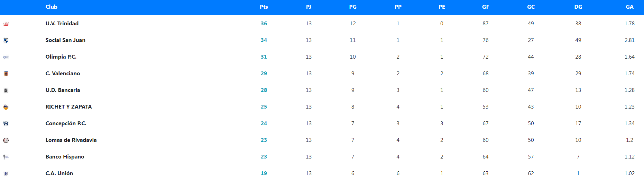The image size is (644, 180).
Task: Click the C. Valenciano club crest icon
Action: (x=6, y=74)
